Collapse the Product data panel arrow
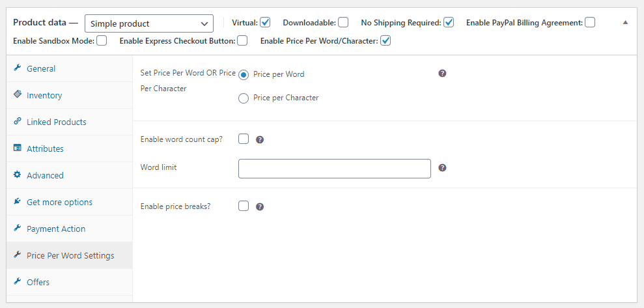The image size is (644, 308). coord(625,23)
